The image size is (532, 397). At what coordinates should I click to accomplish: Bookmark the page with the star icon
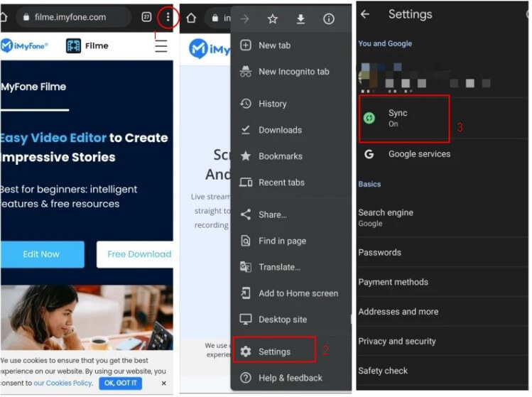273,19
